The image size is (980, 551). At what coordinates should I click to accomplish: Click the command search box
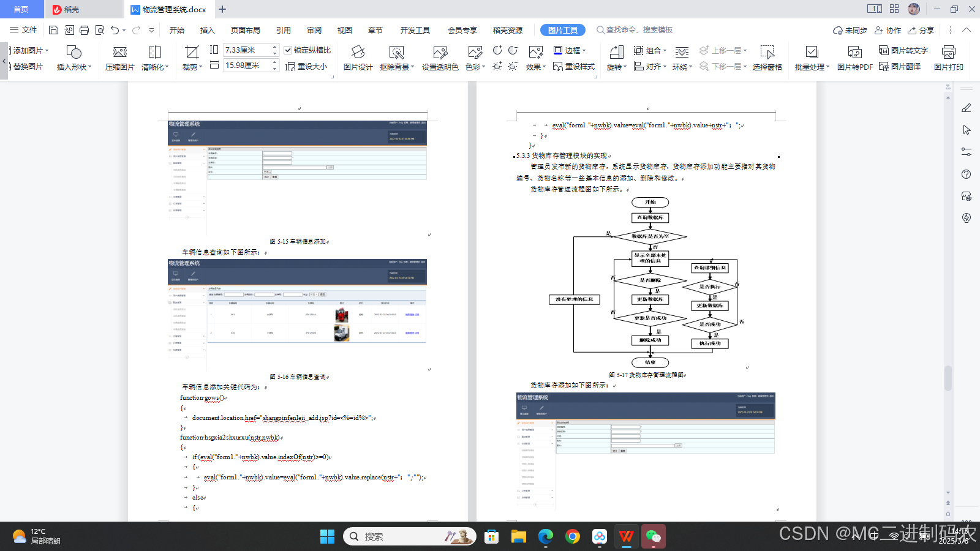(635, 30)
